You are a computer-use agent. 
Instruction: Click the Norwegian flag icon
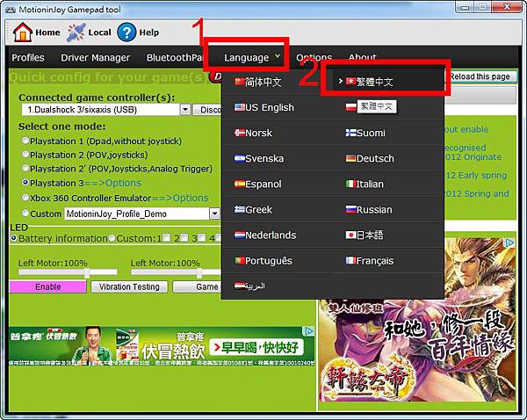point(240,133)
